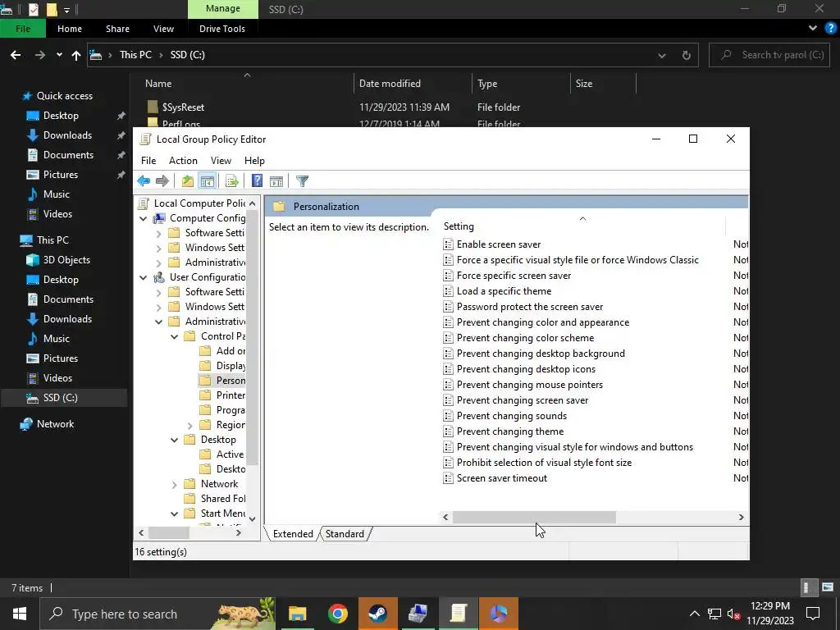Viewport: 840px width, 630px height.
Task: Open Google Chrome from the taskbar
Action: click(338, 614)
